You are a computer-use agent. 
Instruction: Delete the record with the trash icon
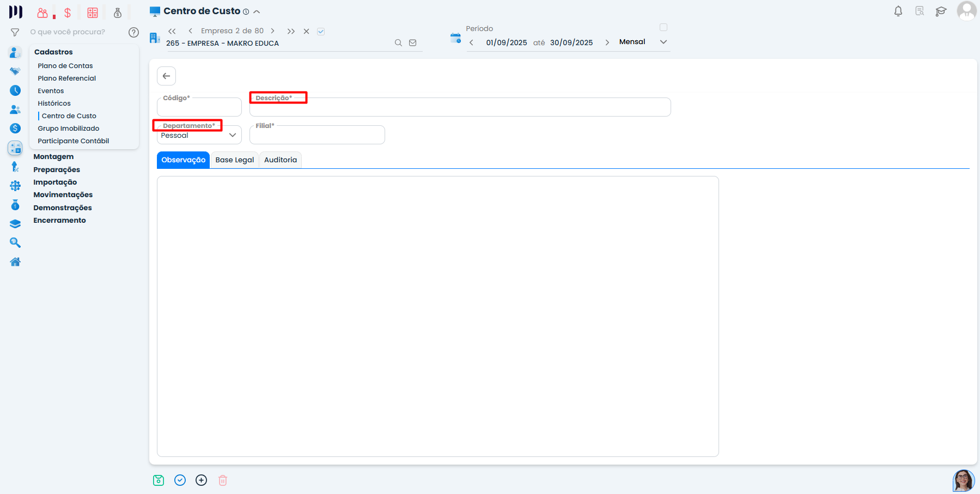223,480
